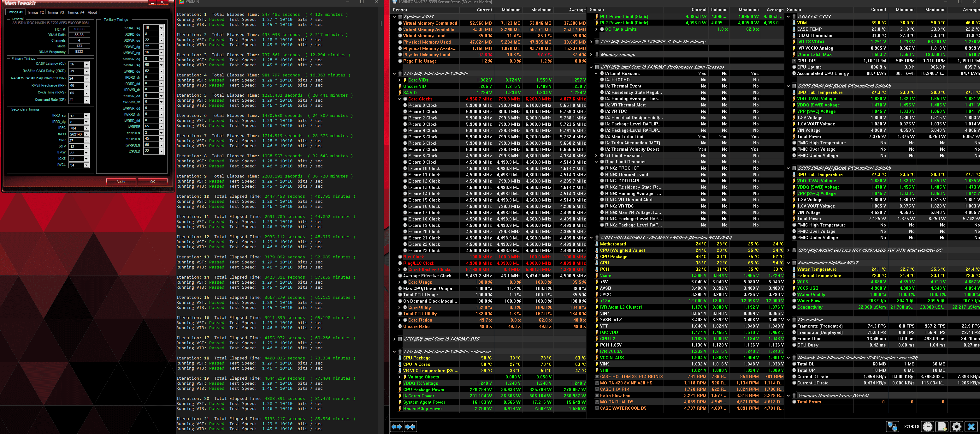Click thermometer icon beside Water Temperature

(794, 269)
